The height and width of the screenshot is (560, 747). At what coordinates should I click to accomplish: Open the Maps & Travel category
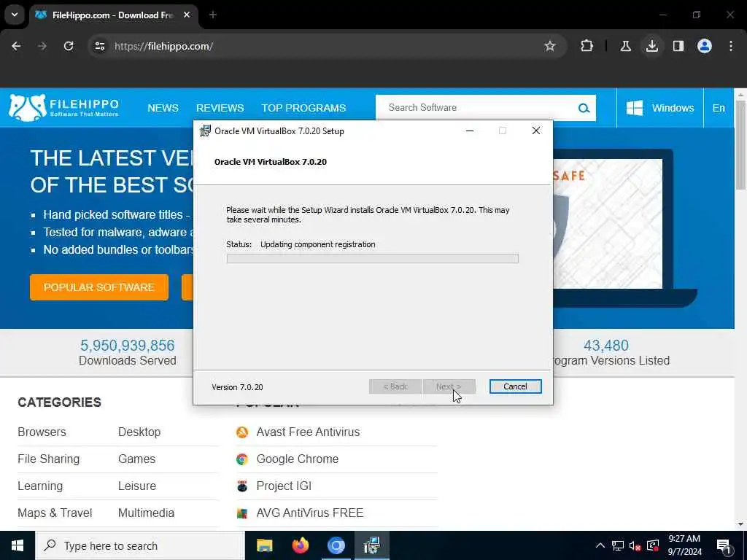[x=55, y=513]
